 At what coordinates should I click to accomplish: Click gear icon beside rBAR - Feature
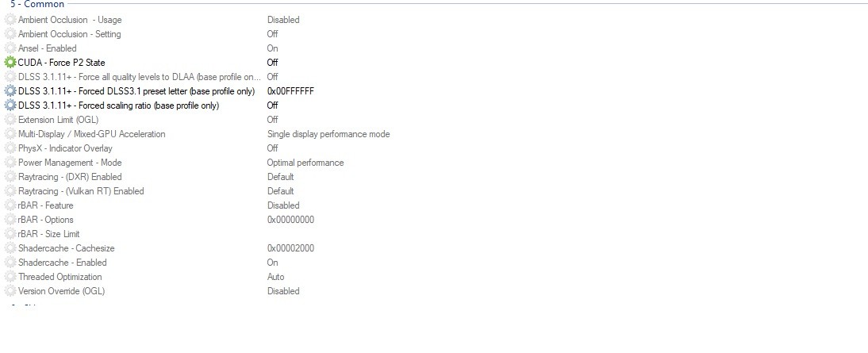(10, 205)
